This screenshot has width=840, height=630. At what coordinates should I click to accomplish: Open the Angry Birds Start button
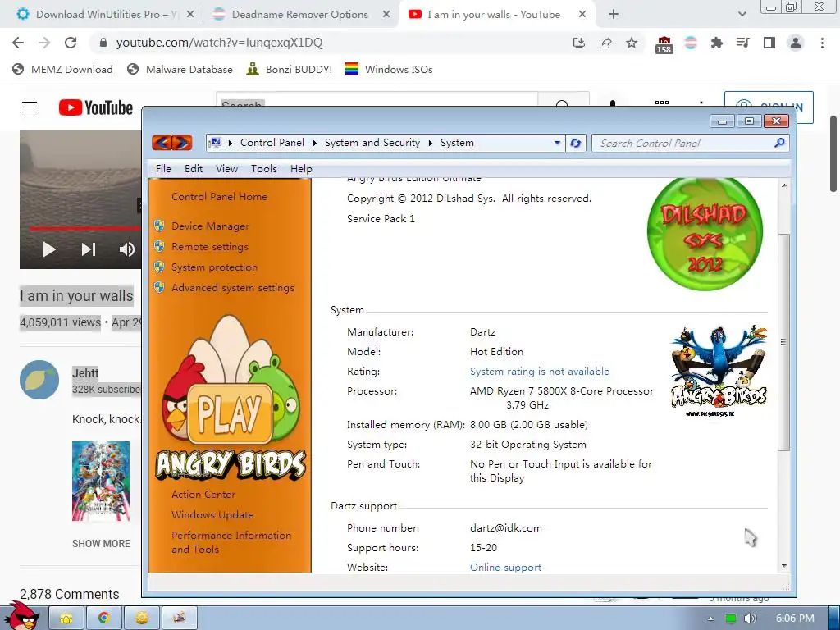click(22, 616)
